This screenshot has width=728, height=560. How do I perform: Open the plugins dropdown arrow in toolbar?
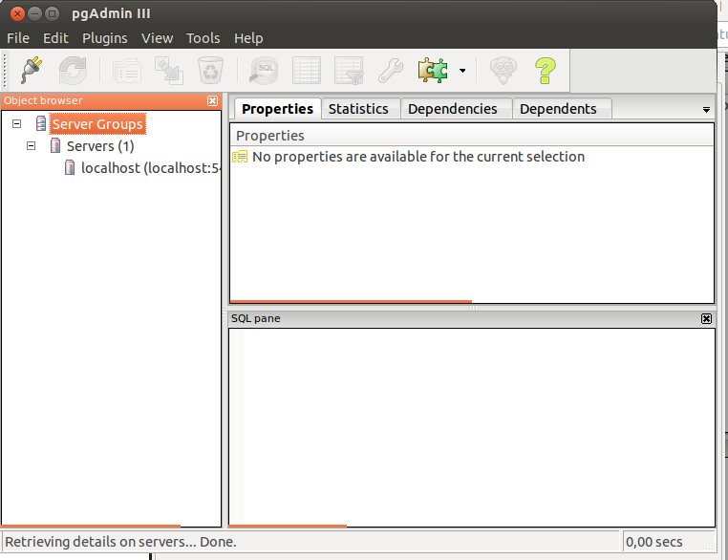tap(462, 71)
